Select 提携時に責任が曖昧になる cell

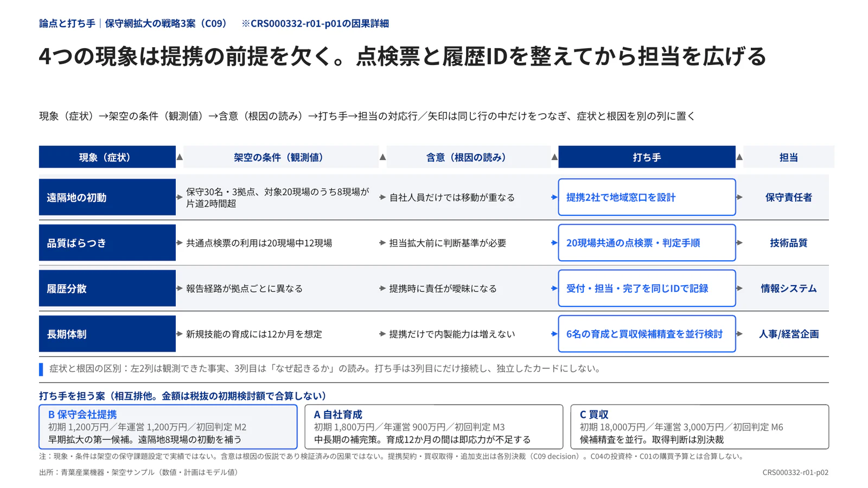(443, 288)
